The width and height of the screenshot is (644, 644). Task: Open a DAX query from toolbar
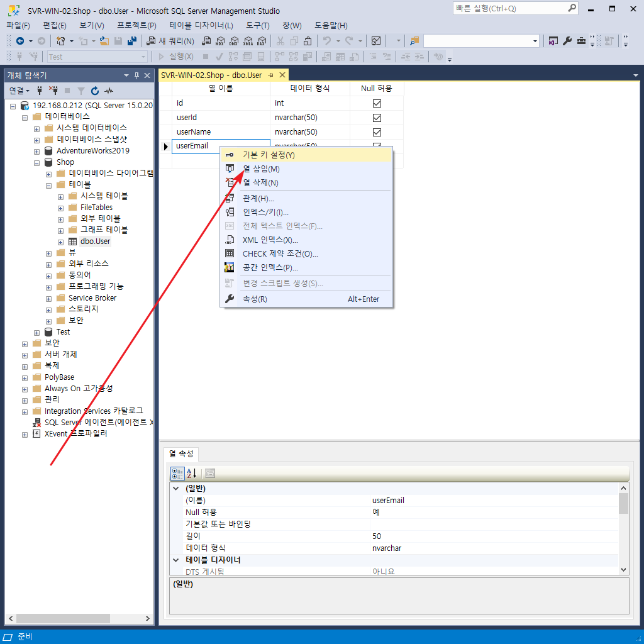click(262, 41)
